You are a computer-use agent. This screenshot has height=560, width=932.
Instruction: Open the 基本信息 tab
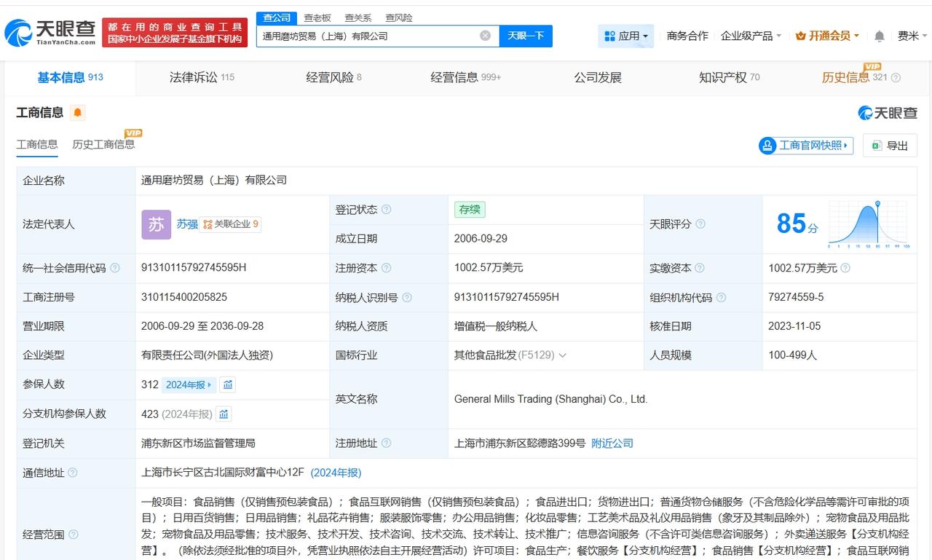point(70,77)
